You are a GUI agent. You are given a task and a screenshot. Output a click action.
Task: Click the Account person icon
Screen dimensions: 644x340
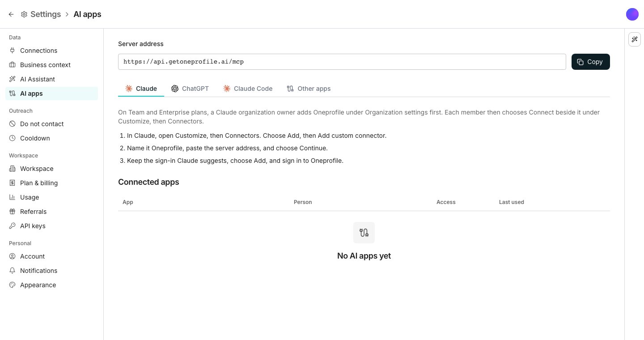(x=13, y=256)
